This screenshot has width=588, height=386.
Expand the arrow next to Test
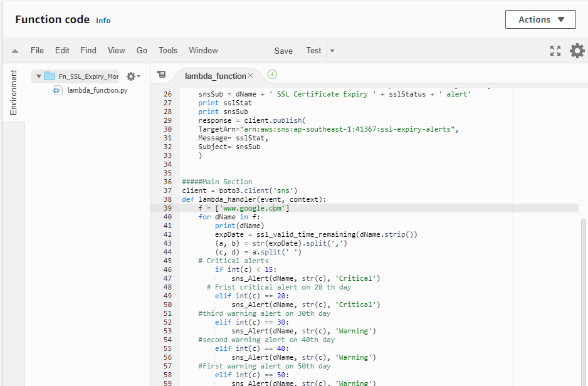click(332, 51)
